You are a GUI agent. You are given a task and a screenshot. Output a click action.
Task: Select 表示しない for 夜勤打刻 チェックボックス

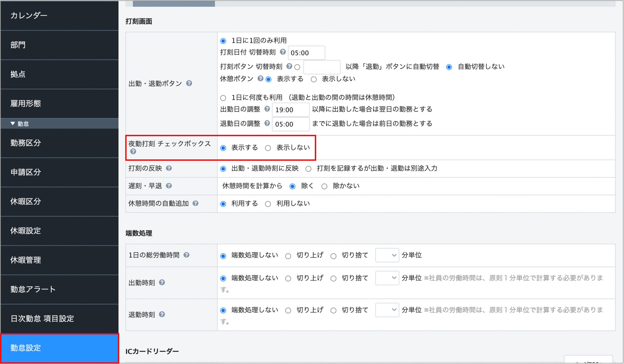268,148
